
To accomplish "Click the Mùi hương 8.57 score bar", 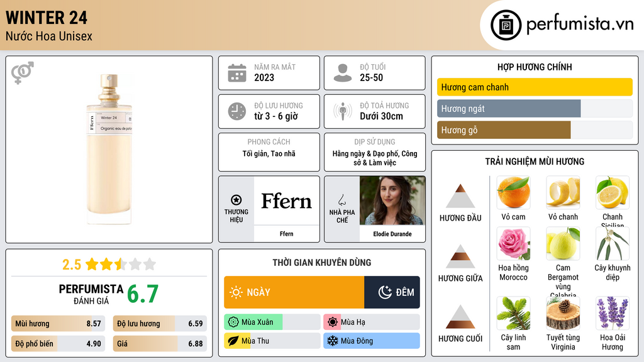I will 58,324.
